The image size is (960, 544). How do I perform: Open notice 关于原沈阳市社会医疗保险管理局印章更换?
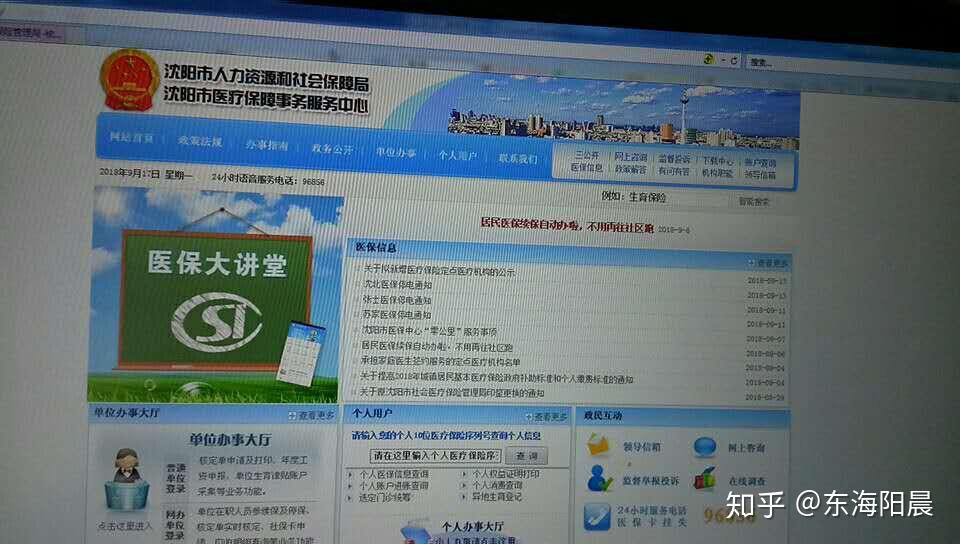[452, 392]
